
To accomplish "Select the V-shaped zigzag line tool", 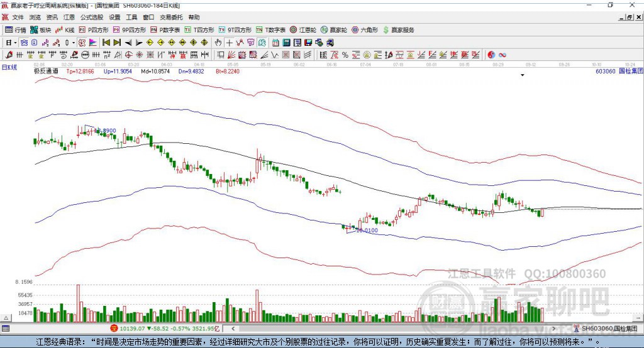I will (275, 55).
